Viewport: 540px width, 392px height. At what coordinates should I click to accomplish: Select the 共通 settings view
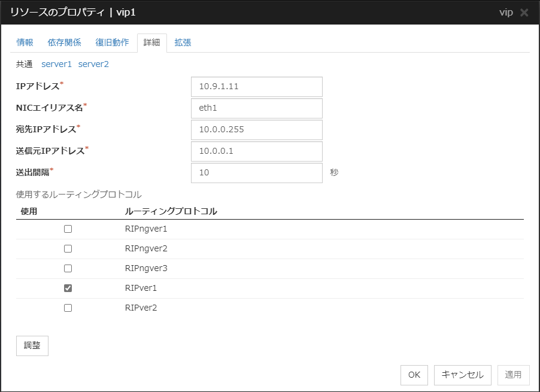[24, 64]
